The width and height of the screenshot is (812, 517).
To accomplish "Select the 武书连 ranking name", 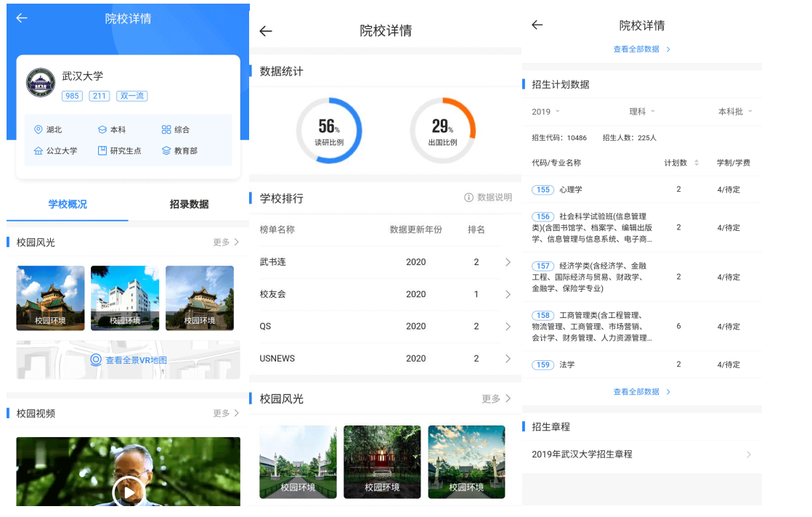I will (272, 262).
